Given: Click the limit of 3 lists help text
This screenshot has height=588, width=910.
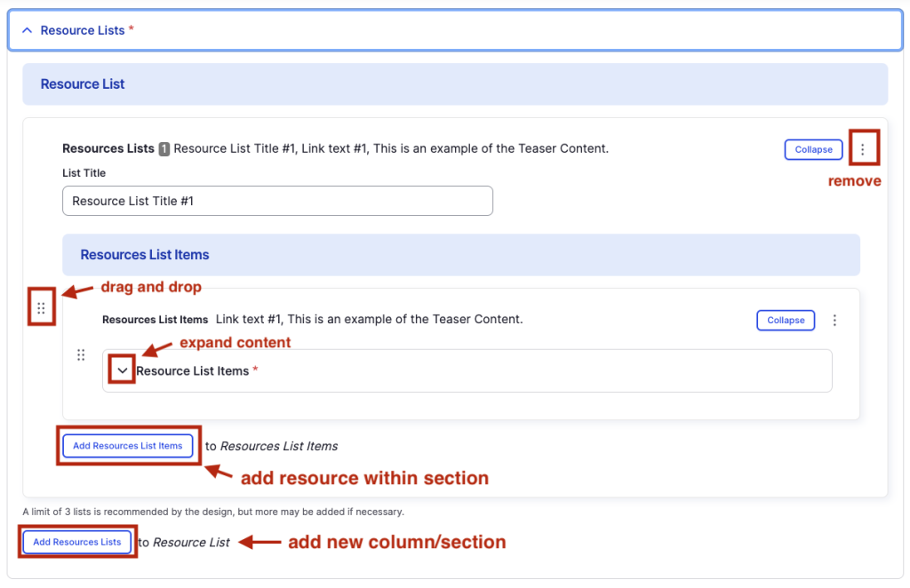Looking at the screenshot, I should tap(213, 512).
